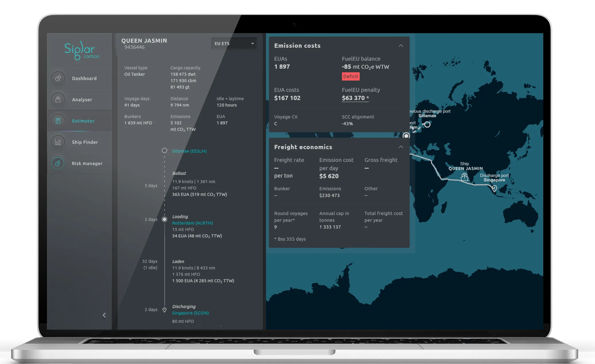The image size is (595, 364).
Task: Select Risk manager in the navigation menu
Action: click(x=87, y=163)
